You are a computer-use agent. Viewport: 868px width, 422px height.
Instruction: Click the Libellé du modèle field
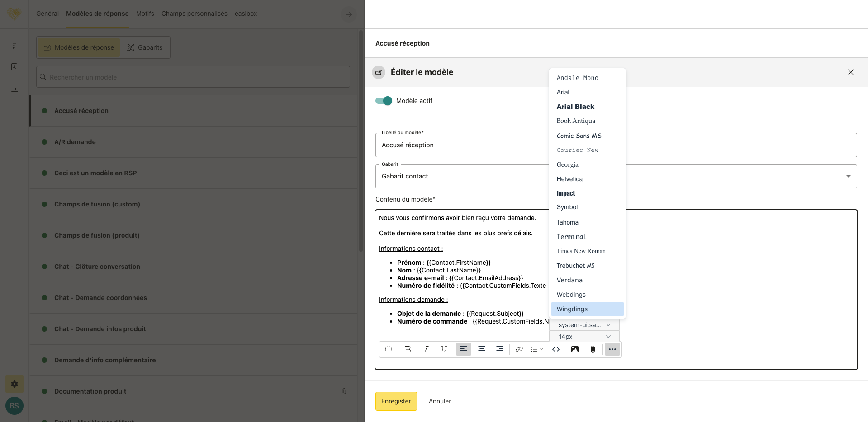pyautogui.click(x=461, y=145)
